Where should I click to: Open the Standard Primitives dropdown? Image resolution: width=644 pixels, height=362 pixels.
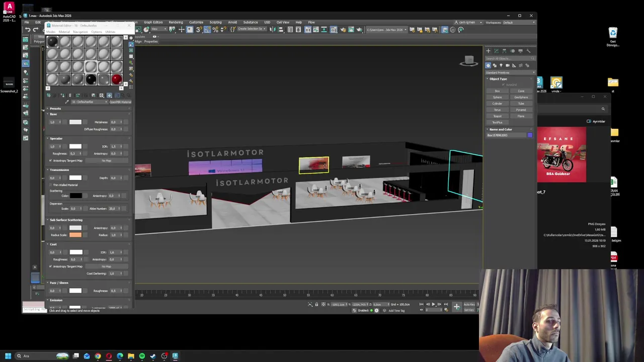pos(509,72)
